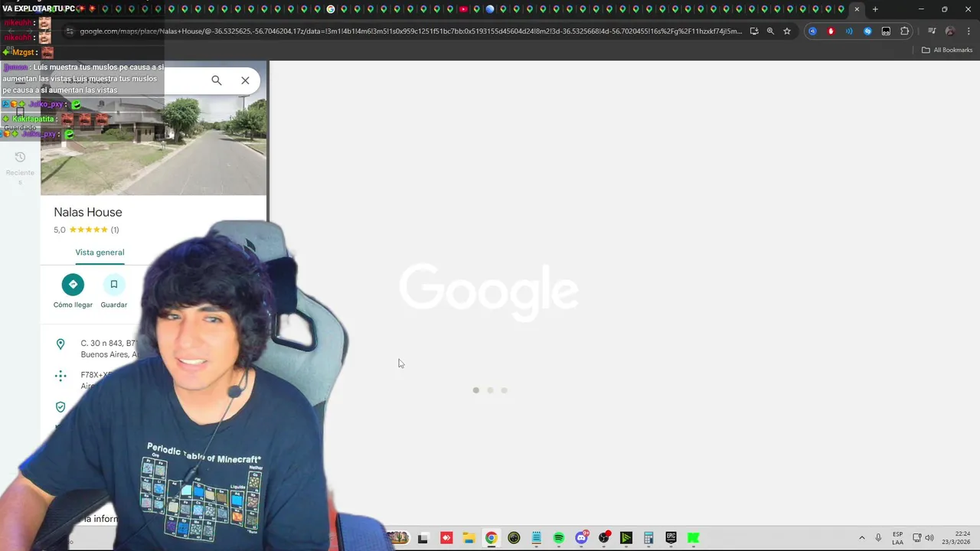The height and width of the screenshot is (551, 980).
Task: Open the Calculator taskbar icon
Action: 648,538
